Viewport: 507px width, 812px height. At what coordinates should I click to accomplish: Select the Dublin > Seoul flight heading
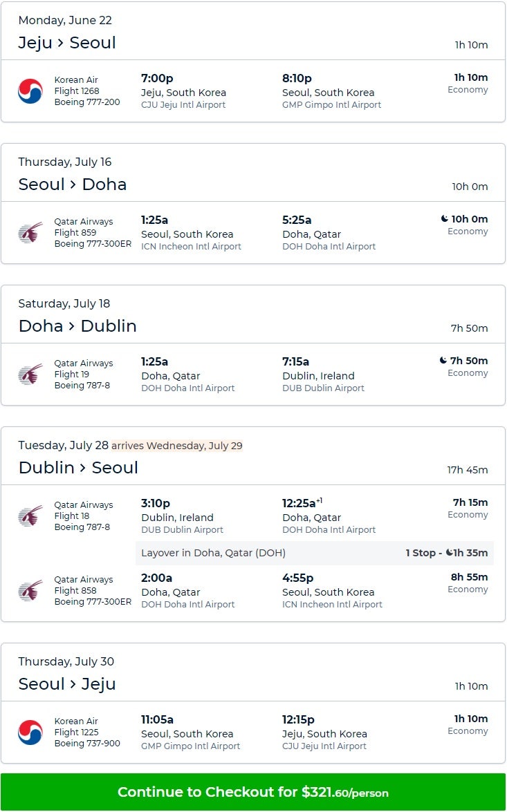tap(78, 468)
